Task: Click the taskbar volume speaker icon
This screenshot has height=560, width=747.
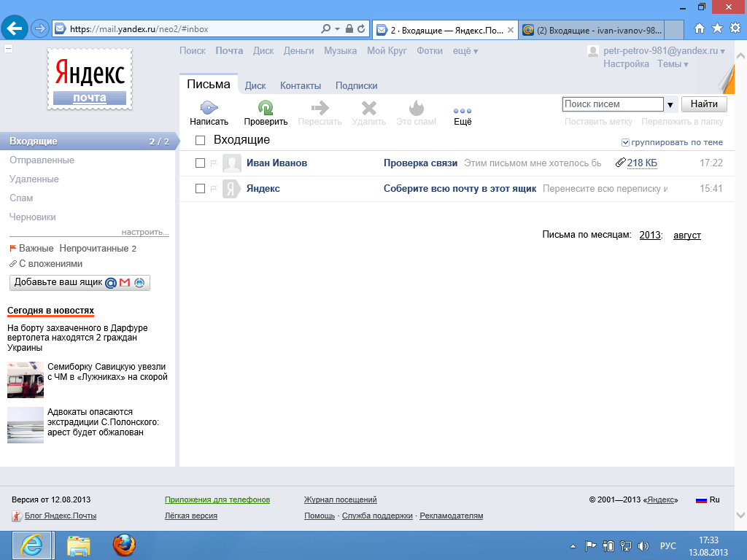Action: click(643, 546)
